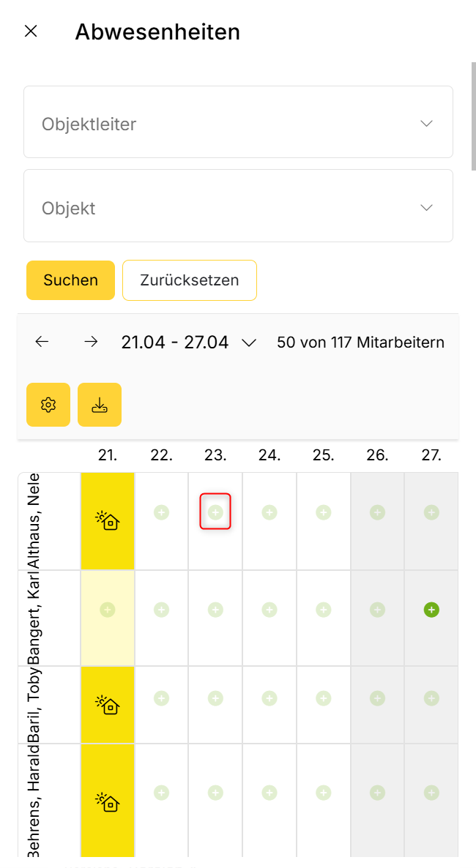Viewport: 476px width, 868px height.
Task: Add absence for Althaus, Nele on 23rd
Action: (x=215, y=512)
